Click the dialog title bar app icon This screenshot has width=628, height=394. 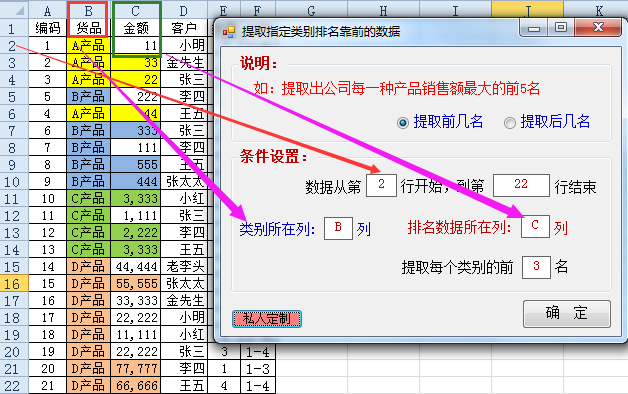pos(229,32)
